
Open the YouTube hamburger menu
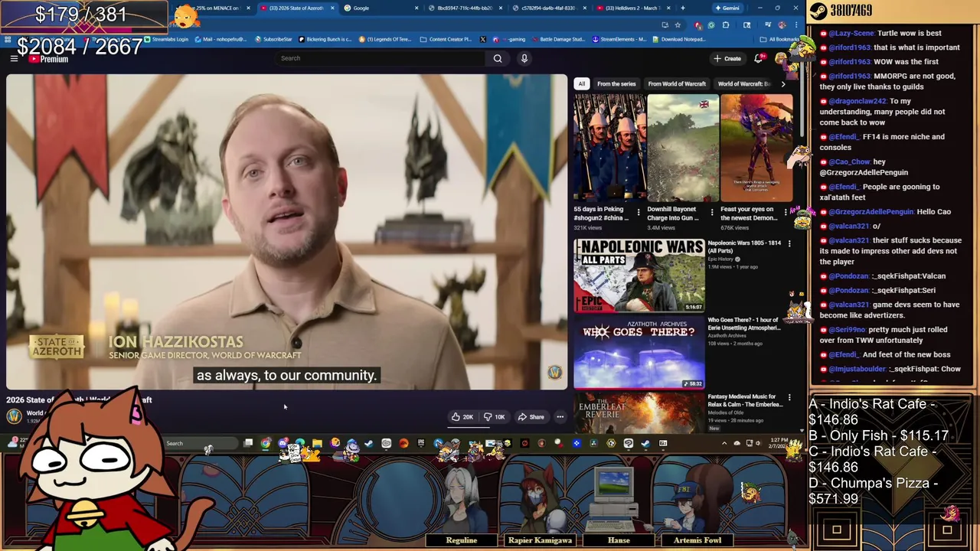pyautogui.click(x=14, y=58)
